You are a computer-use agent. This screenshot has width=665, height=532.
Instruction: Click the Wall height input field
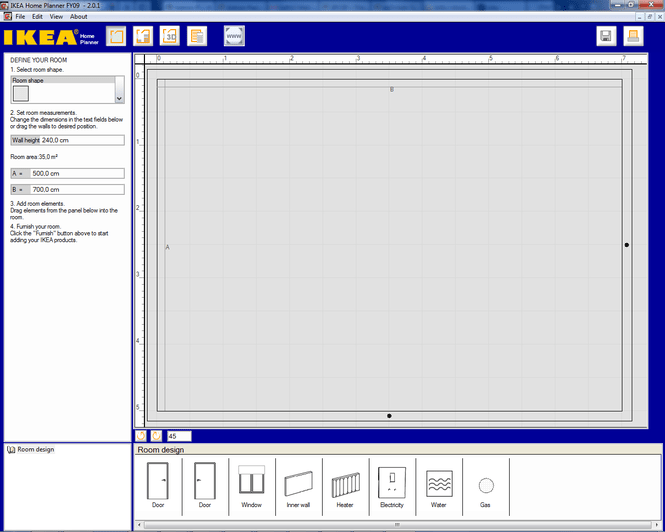pos(67,140)
